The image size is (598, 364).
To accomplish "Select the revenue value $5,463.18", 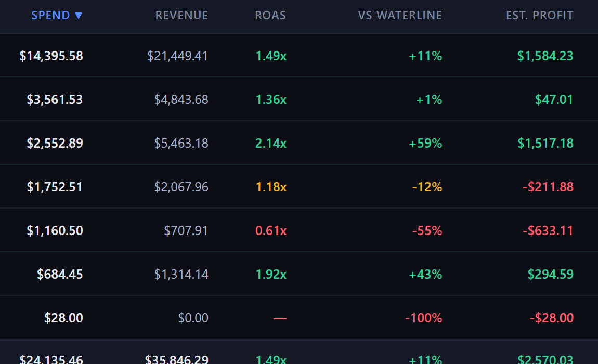I will (x=181, y=143).
